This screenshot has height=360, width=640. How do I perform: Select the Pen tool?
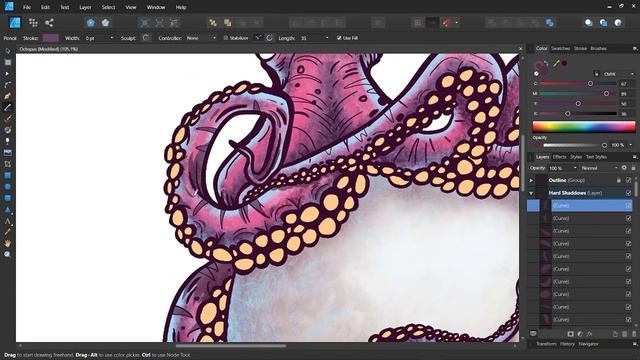(x=7, y=96)
